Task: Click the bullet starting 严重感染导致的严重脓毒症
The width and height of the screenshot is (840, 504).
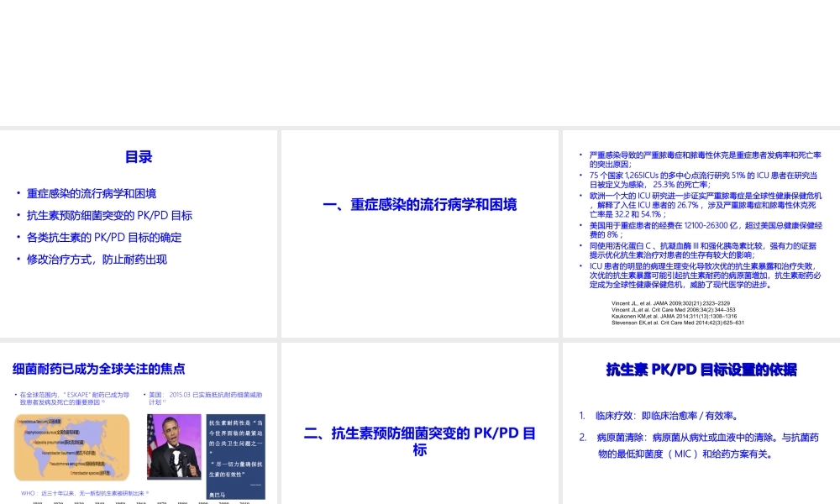Action: (x=705, y=160)
